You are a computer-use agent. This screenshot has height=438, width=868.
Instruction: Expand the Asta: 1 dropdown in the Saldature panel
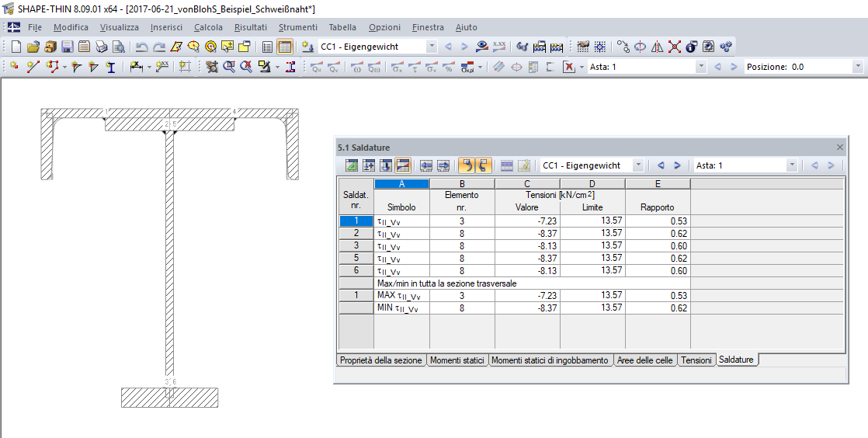(792, 165)
